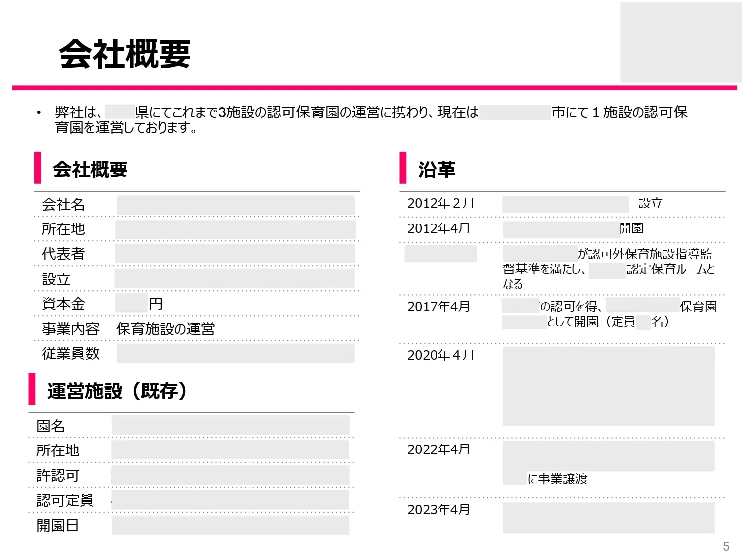Select the 認可定員 row

pos(65,500)
